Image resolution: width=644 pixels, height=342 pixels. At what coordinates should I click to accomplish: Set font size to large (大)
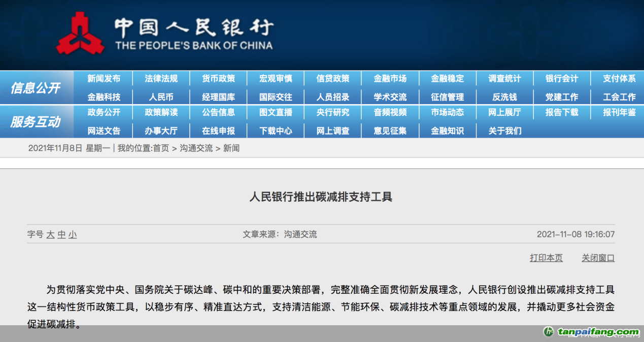click(50, 235)
